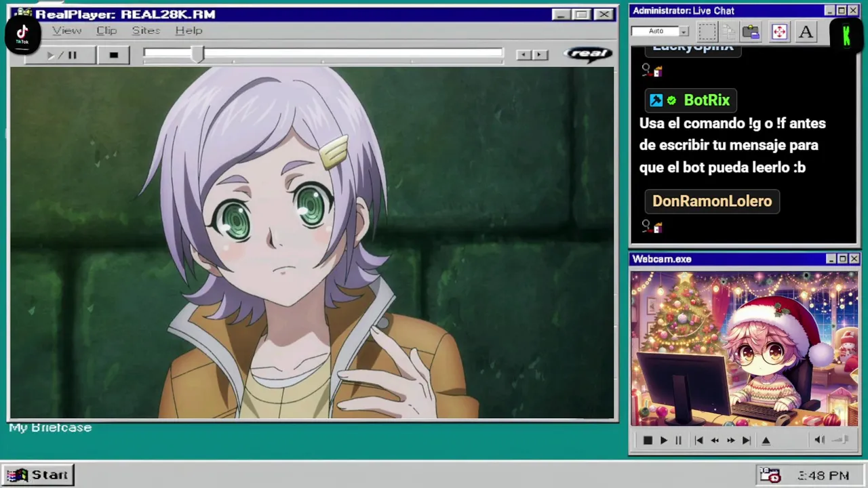The width and height of the screenshot is (868, 488).
Task: Open the Help menu in RealPlayer
Action: pyautogui.click(x=189, y=30)
